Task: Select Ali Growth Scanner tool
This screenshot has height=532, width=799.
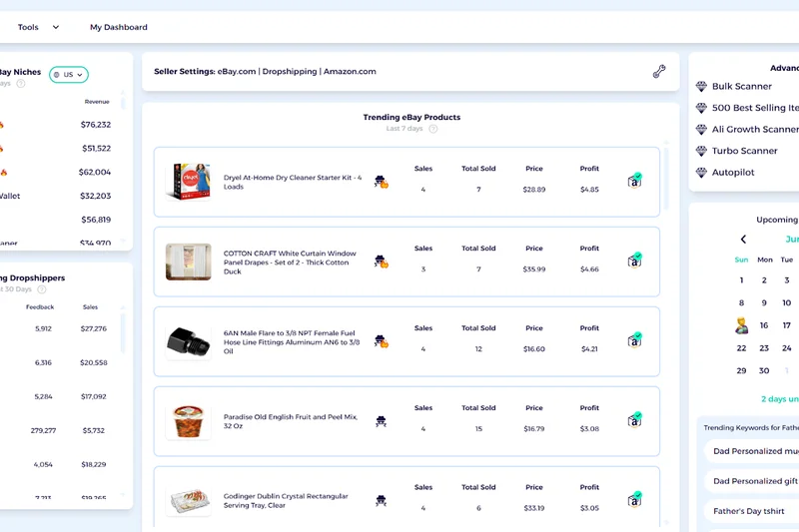Action: coord(754,130)
